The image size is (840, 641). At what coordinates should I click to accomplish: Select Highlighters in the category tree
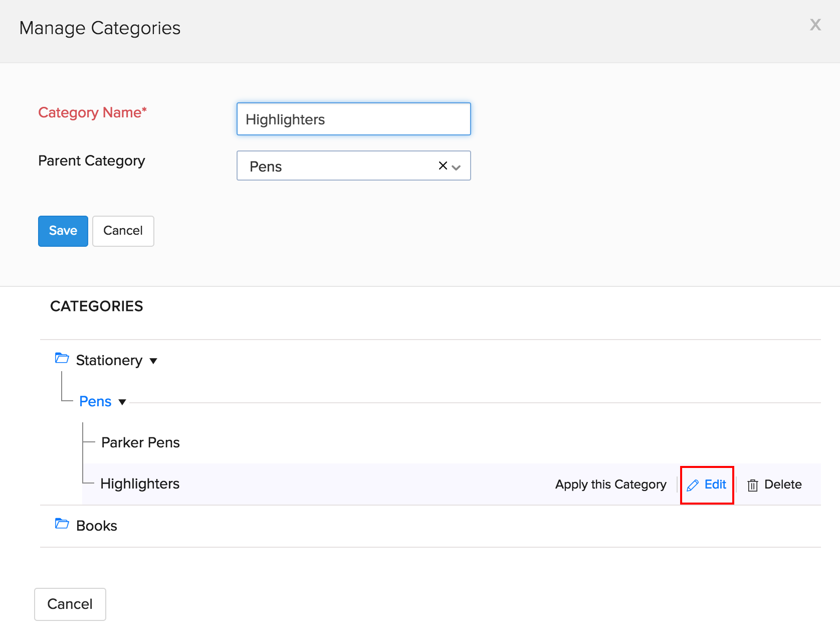140,484
